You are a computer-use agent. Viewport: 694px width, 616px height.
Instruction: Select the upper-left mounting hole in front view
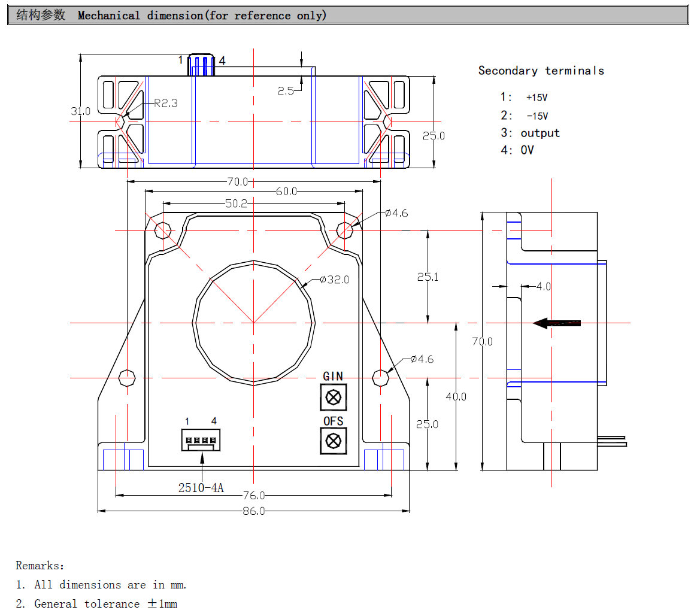[163, 230]
